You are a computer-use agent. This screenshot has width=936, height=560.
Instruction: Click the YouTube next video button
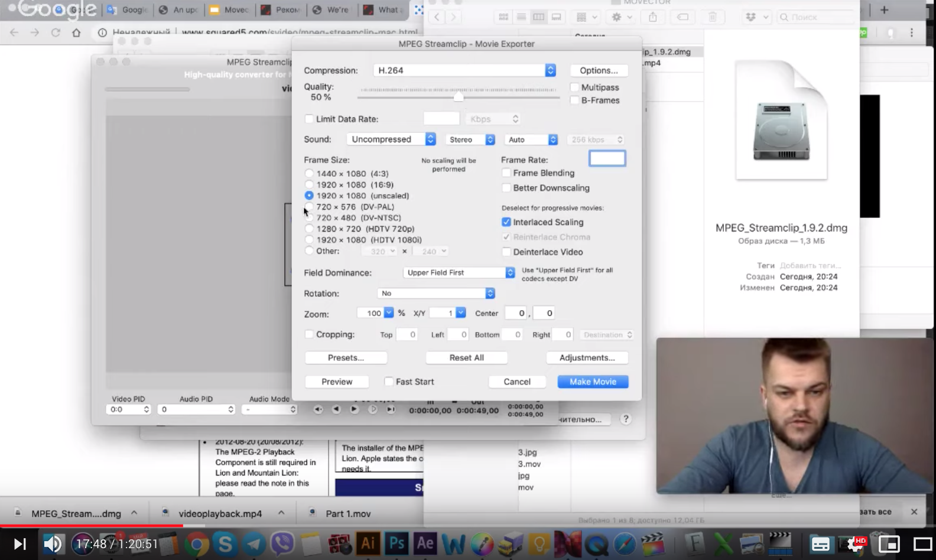(x=19, y=543)
